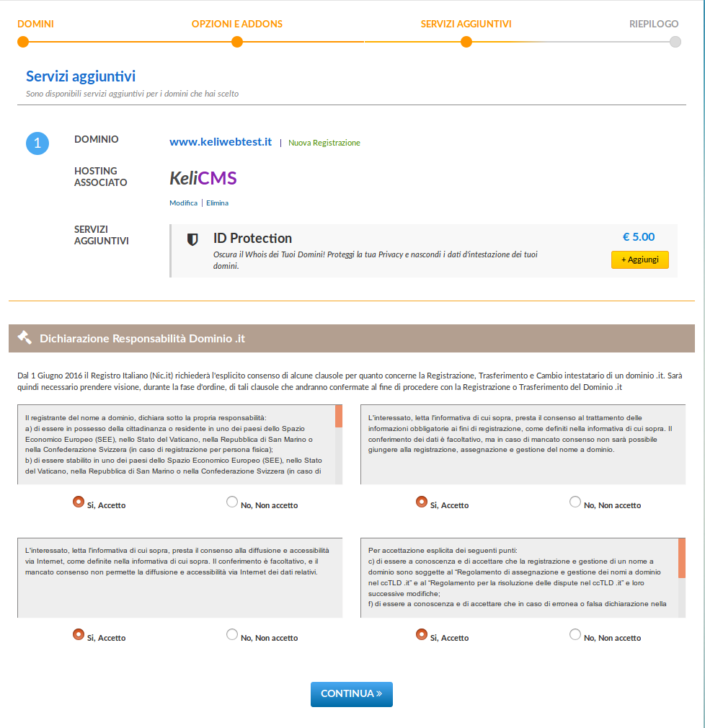
Task: Click scrollbar thumb in explicit acceptance text box
Action: click(x=682, y=558)
